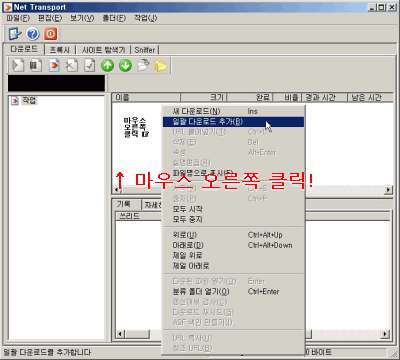Click the greyed 참조 URL(B) entry
This screenshot has width=400, height=360.
coord(233,348)
